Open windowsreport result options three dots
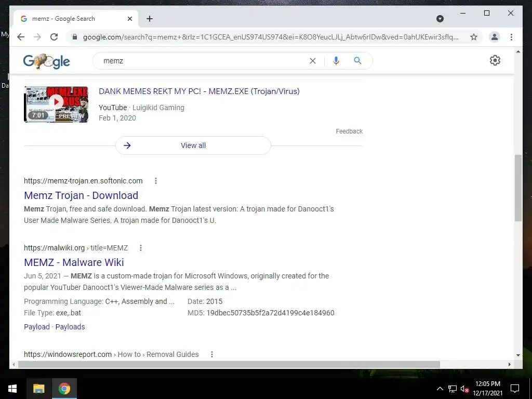Viewport: 532px width, 399px height. tap(212, 354)
